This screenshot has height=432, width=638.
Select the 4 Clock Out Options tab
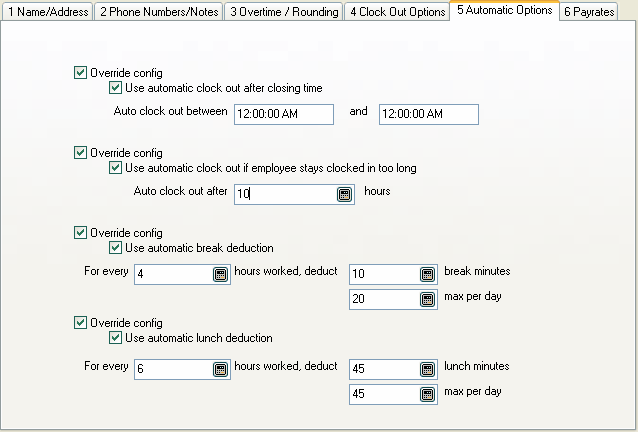[397, 11]
